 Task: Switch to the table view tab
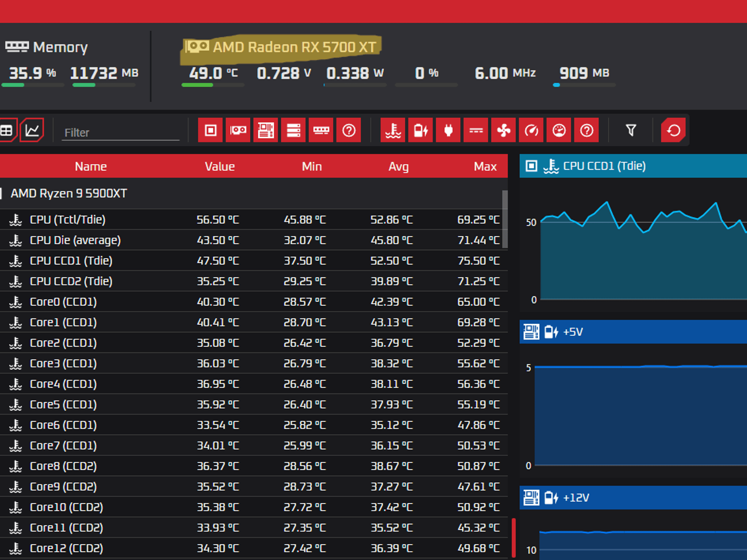[x=7, y=130]
